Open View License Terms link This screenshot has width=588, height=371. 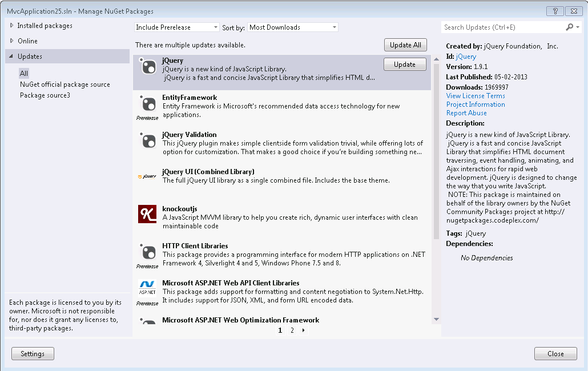(x=474, y=95)
